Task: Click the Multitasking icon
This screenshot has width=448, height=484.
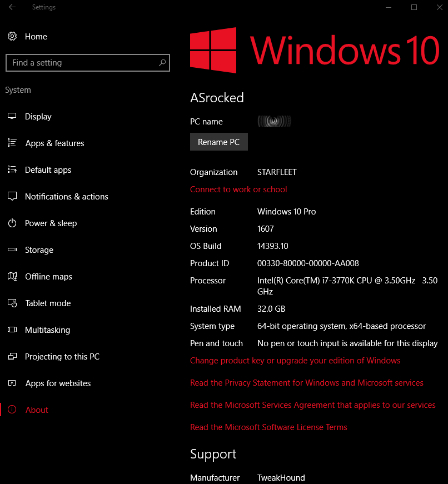Action: [x=12, y=330]
